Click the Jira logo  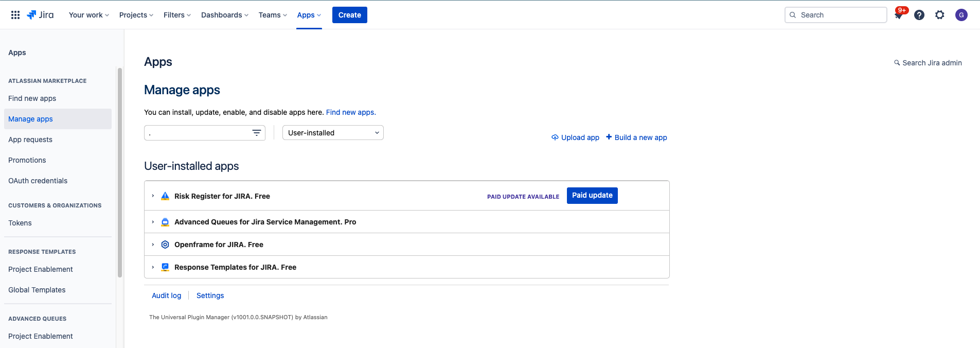(40, 15)
